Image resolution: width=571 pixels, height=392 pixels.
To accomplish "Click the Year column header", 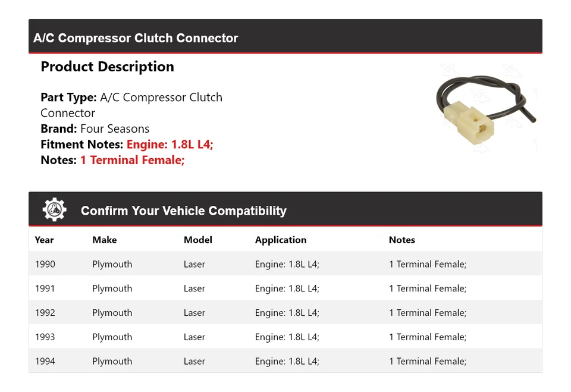I will [x=44, y=240].
